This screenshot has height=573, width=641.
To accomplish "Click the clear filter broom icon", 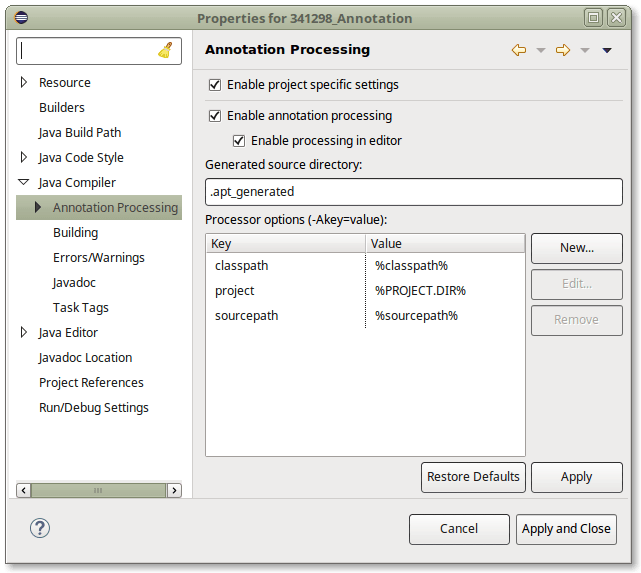I will pos(165,50).
